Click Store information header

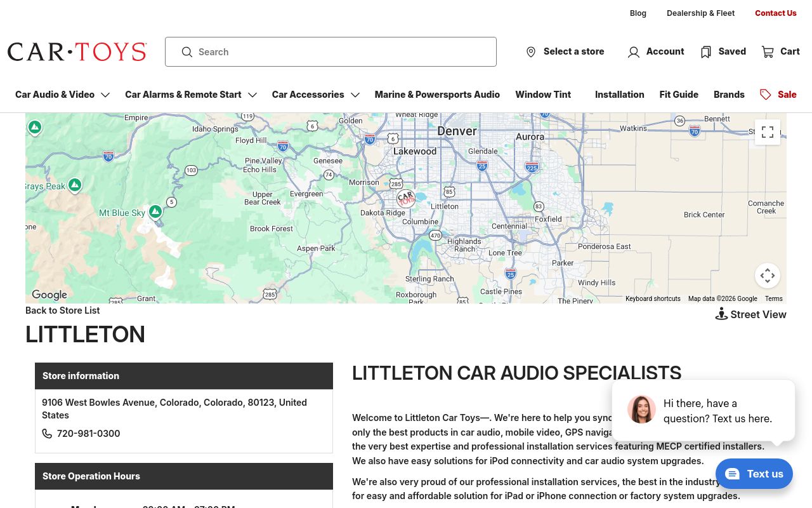click(184, 376)
